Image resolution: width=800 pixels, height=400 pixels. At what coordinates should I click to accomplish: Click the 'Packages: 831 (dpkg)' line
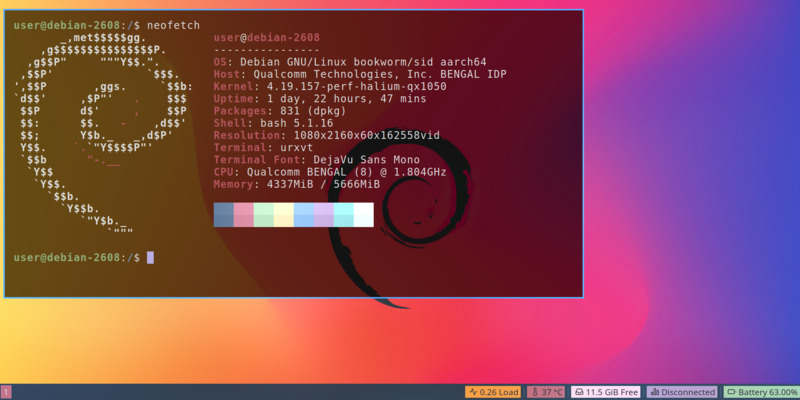(280, 111)
